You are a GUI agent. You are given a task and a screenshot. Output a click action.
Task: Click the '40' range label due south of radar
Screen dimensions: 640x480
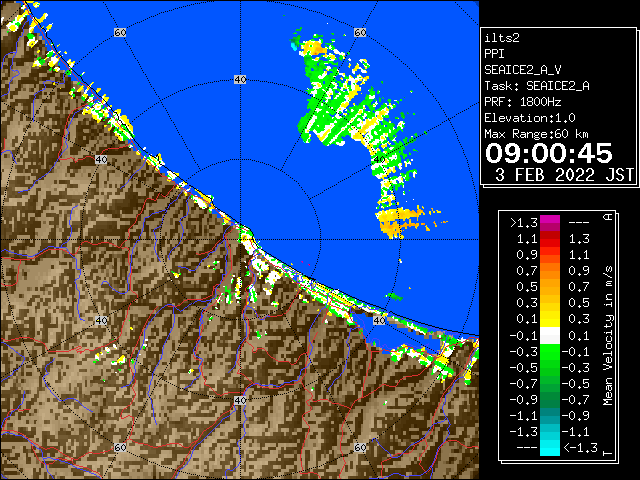[240, 400]
